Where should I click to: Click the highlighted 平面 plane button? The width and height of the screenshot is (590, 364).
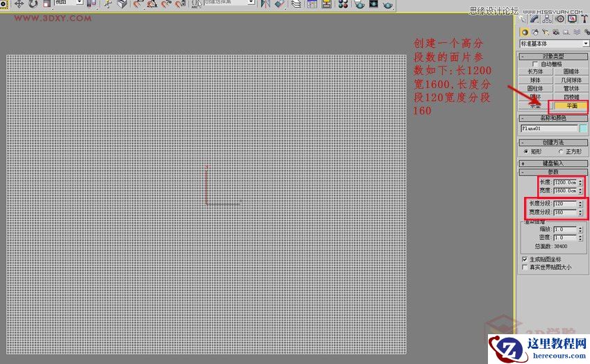tap(571, 105)
